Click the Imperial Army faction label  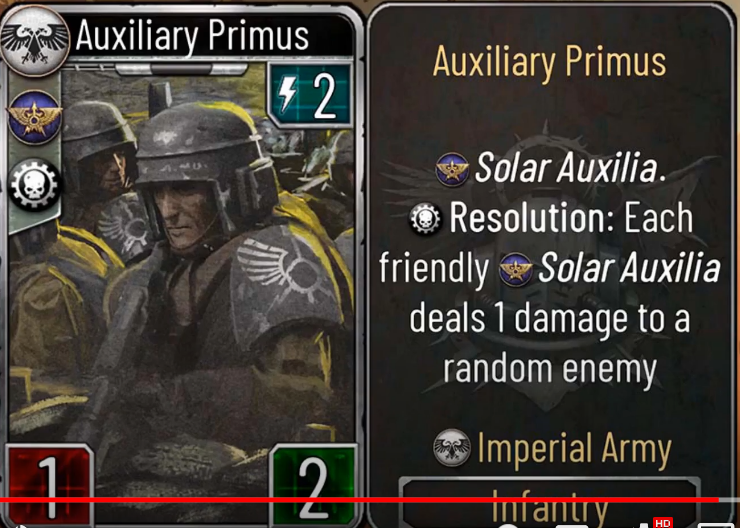pos(574,448)
